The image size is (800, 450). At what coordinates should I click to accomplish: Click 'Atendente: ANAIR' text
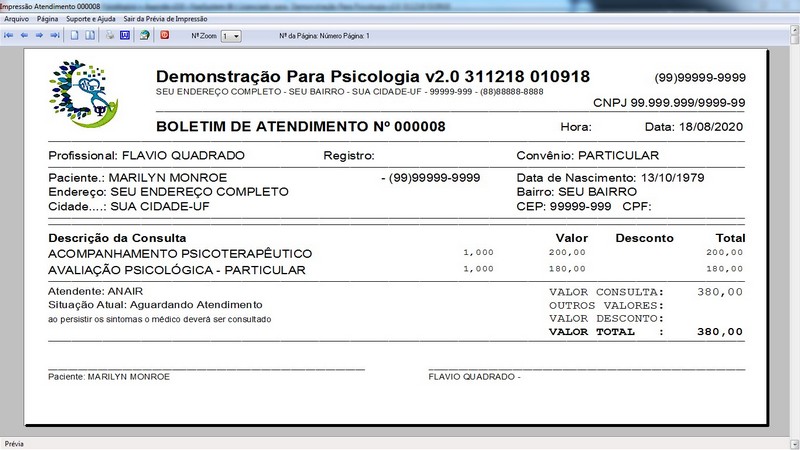point(95,291)
